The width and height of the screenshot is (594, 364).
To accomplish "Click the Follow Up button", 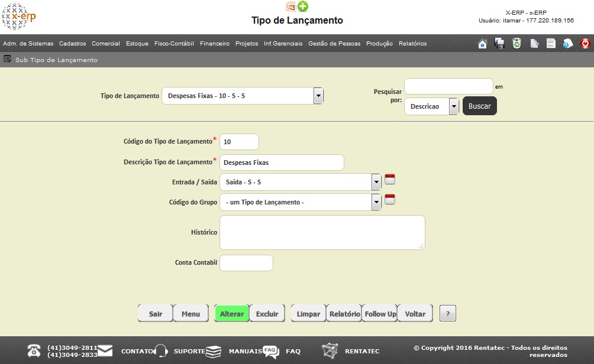I will point(380,314).
